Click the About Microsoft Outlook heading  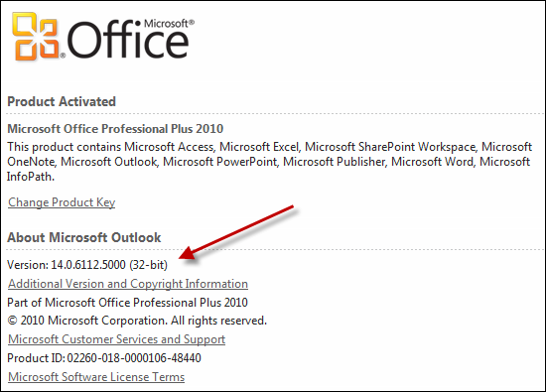84,237
